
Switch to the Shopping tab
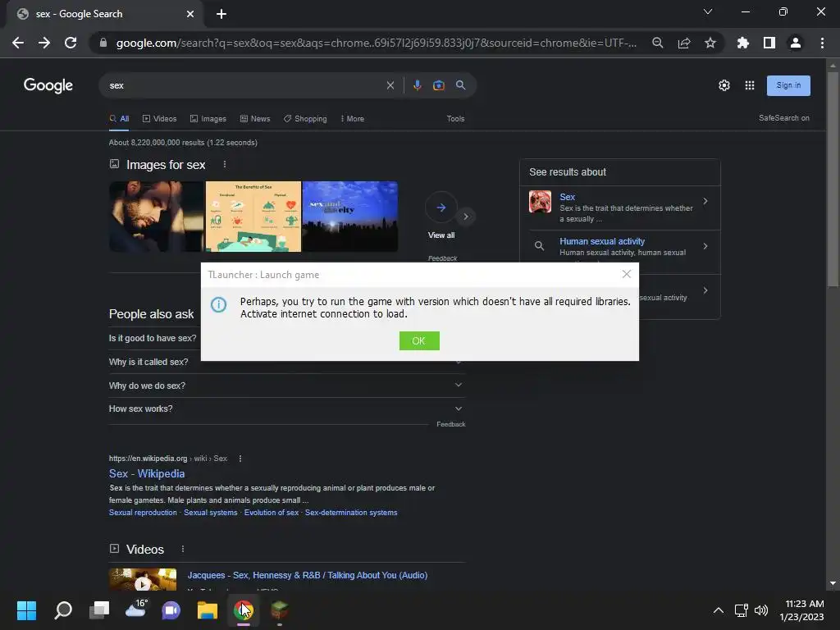[305, 119]
